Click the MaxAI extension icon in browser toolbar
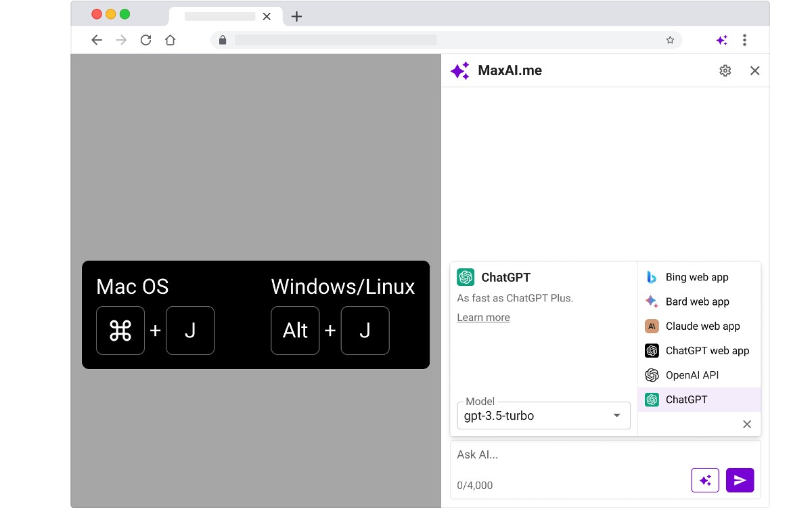The height and width of the screenshot is (508, 812). point(721,40)
